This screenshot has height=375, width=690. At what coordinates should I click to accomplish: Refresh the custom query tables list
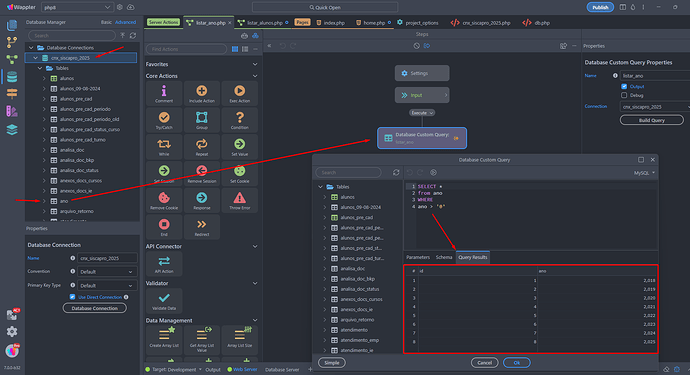tap(396, 173)
